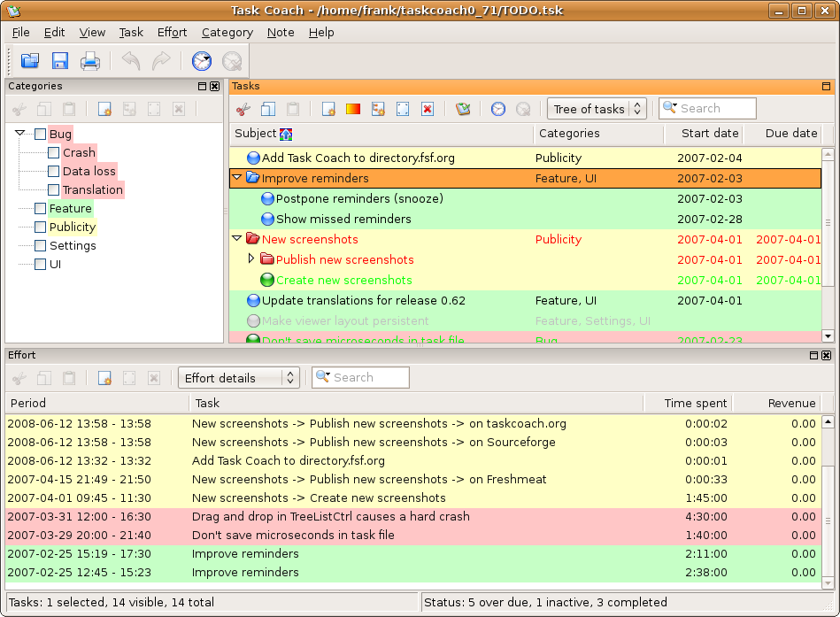
Task: Open the Category menu
Action: 227,32
